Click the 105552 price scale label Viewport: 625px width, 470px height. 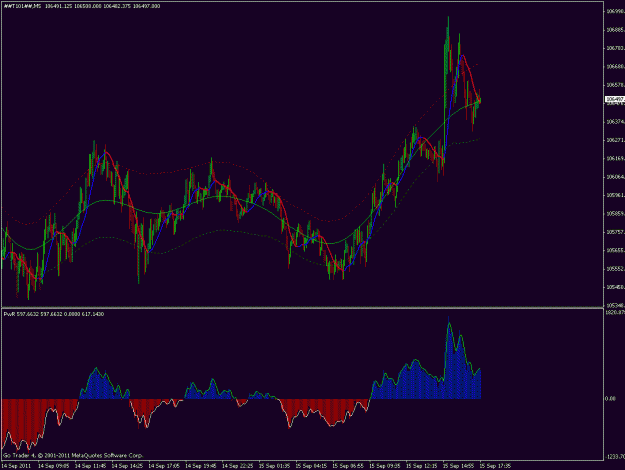(x=615, y=269)
